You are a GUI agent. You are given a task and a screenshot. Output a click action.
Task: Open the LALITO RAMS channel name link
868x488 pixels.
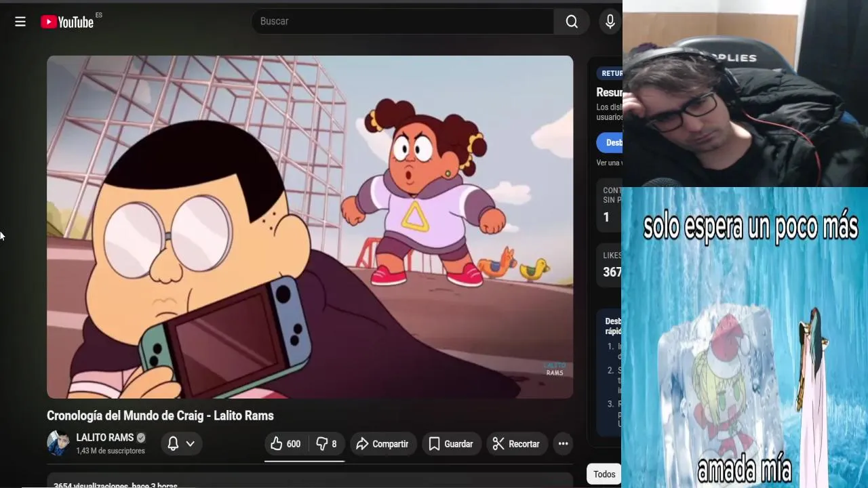(x=104, y=438)
